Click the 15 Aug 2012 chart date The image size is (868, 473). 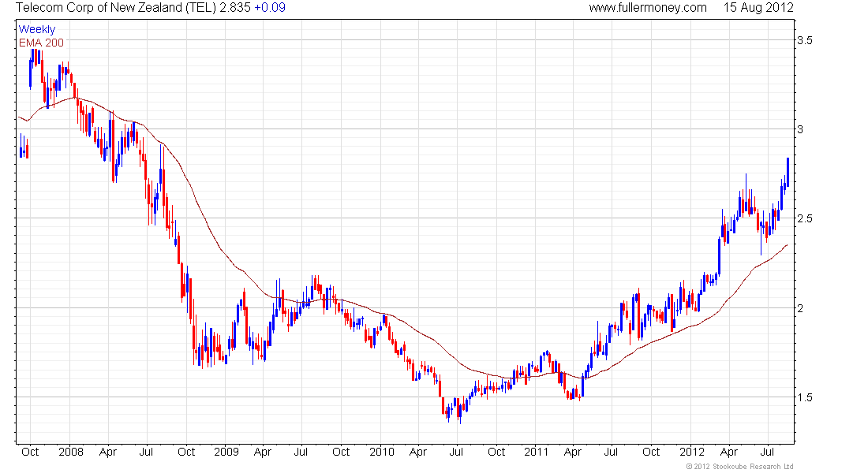click(758, 8)
